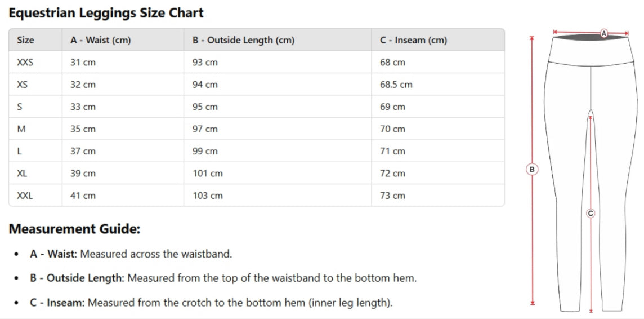Select the C - Inseam guide bullet text

(211, 303)
